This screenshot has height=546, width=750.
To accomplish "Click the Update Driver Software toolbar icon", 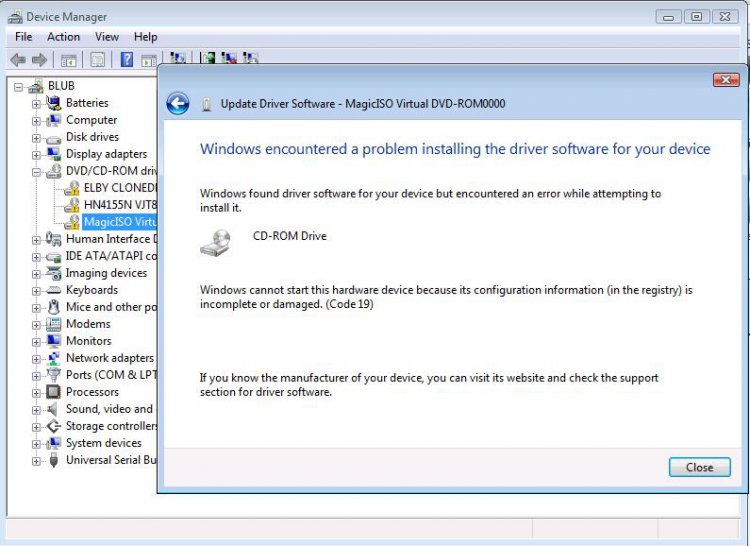I will [208, 58].
